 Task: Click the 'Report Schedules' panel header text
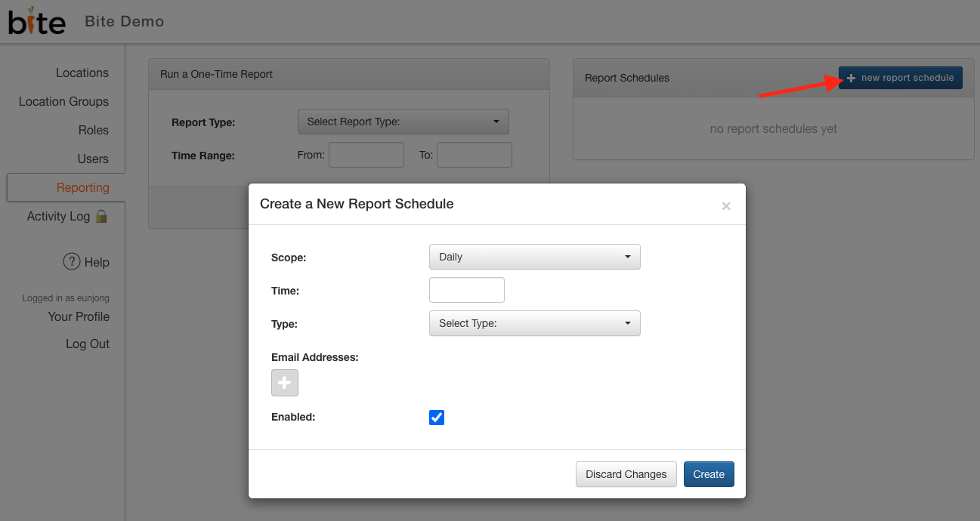click(x=627, y=78)
